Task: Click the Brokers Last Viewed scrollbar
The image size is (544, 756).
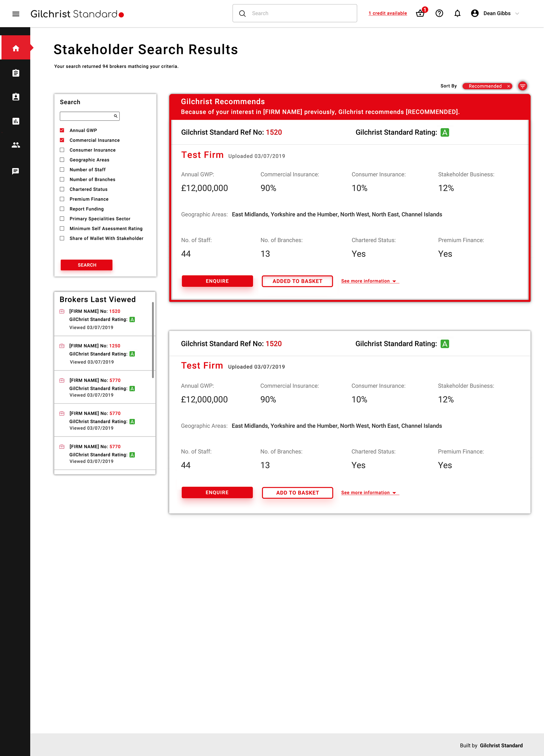Action: (x=153, y=340)
